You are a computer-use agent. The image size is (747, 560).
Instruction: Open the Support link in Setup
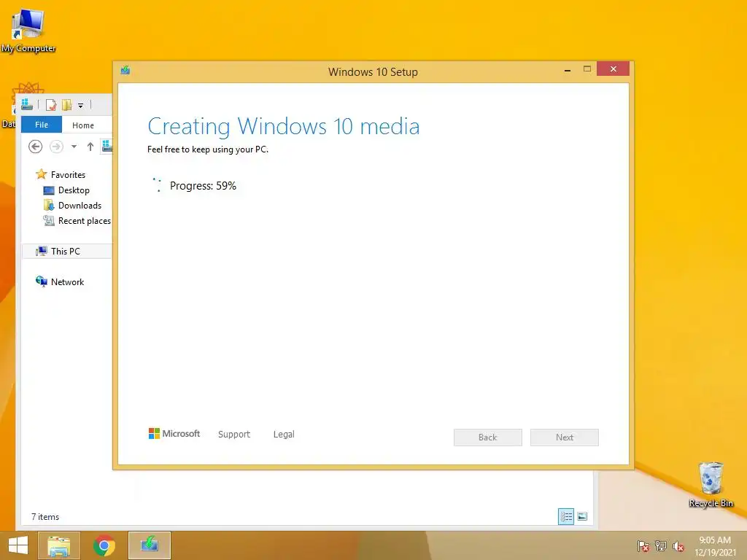(234, 435)
